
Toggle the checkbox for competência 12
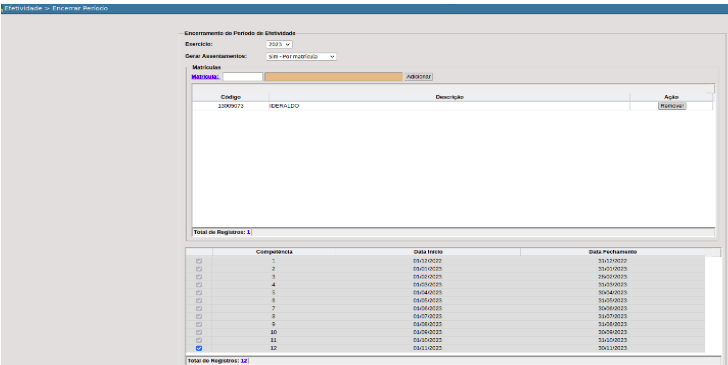(x=199, y=348)
